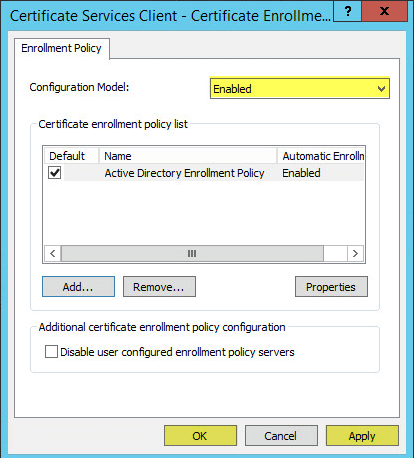
Task: Open the Configuration Model dropdown
Action: (x=299, y=88)
